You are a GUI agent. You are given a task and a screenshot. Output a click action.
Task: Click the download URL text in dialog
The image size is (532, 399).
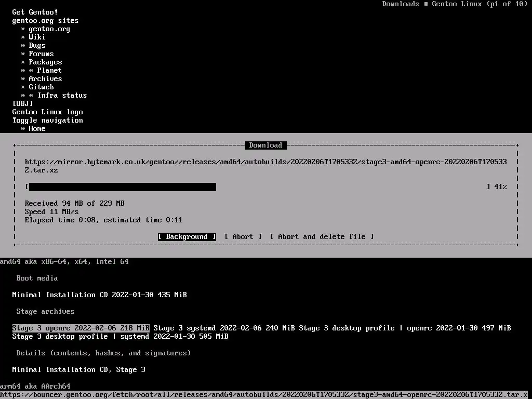tap(265, 166)
